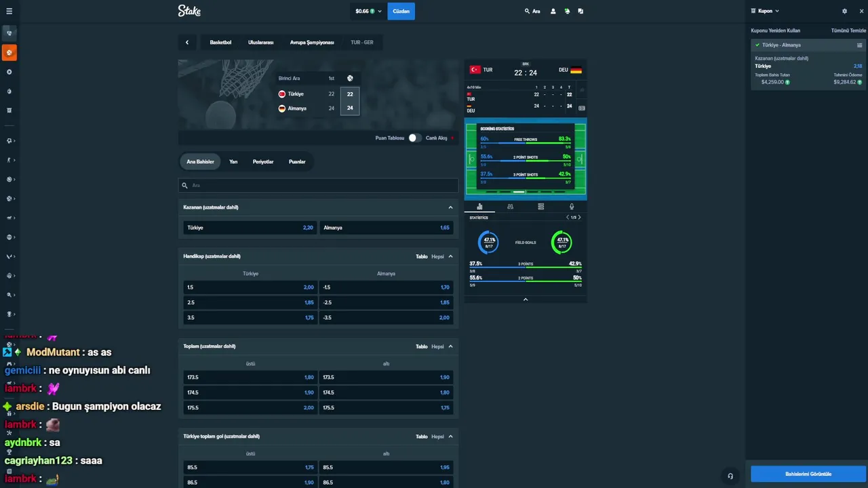868x488 pixels.
Task: Click the Cüzdan wallet button
Action: click(401, 12)
